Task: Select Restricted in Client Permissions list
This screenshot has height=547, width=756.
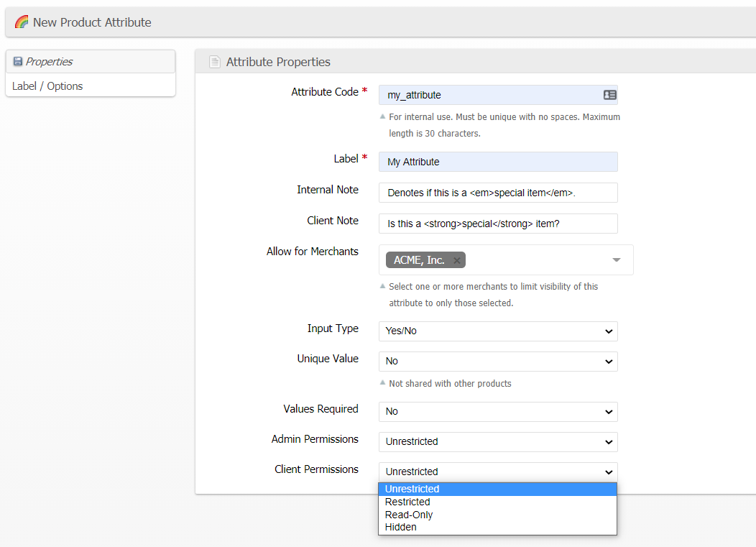Action: pyautogui.click(x=497, y=502)
